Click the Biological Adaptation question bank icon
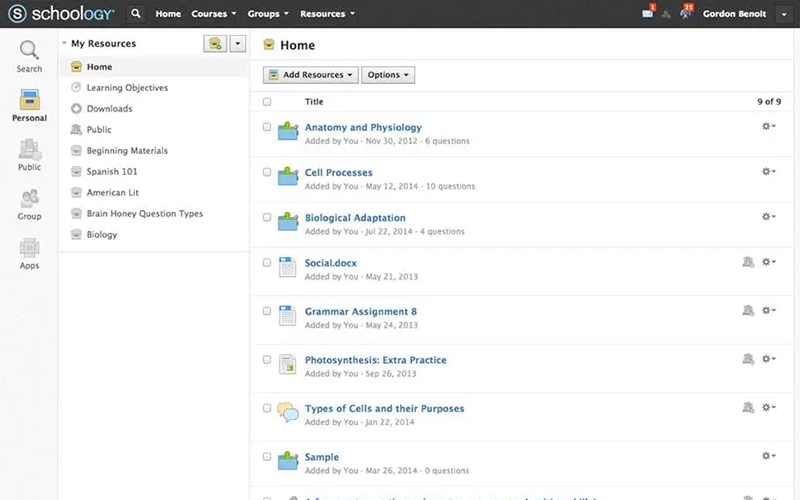Screen dimensions: 800x500 288,221
